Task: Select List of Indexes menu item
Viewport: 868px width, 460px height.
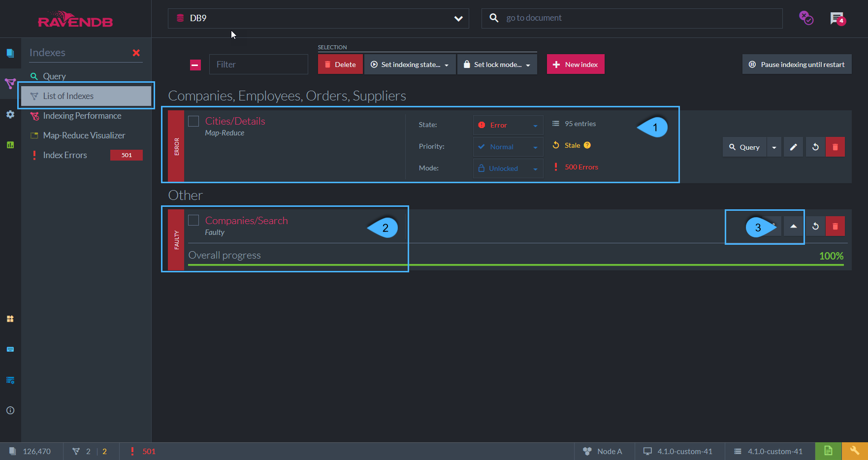Action: tap(86, 96)
